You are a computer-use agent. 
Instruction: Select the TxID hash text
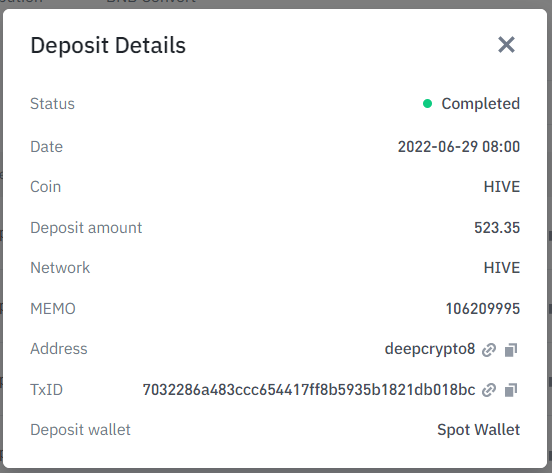309,390
